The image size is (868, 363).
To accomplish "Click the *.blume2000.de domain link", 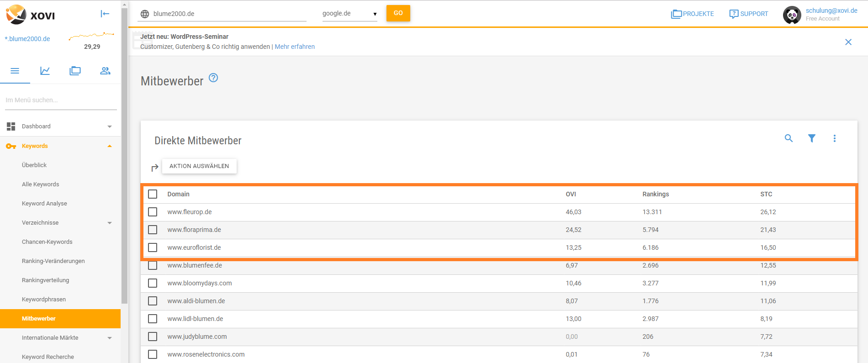I will [x=27, y=39].
